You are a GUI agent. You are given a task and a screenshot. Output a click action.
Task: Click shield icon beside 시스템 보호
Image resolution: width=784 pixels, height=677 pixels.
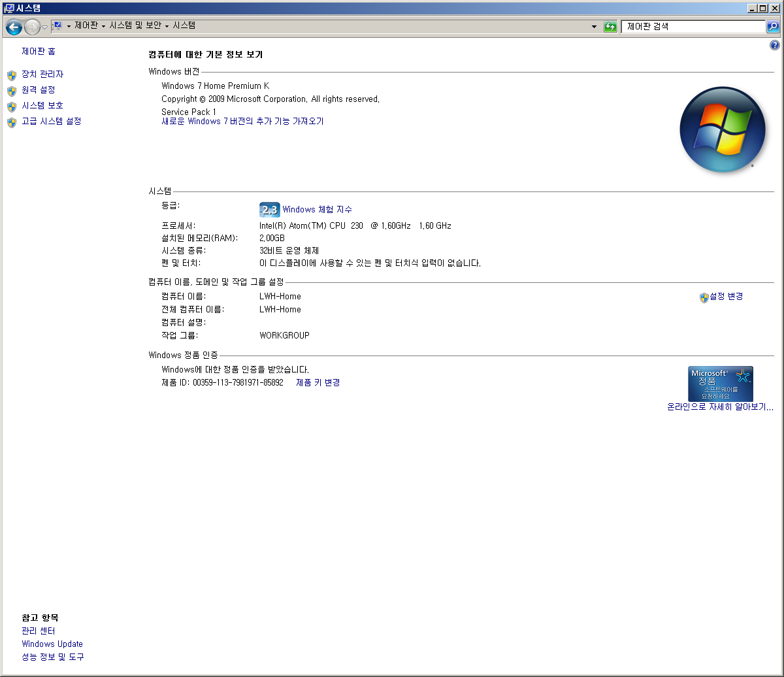tap(12, 107)
